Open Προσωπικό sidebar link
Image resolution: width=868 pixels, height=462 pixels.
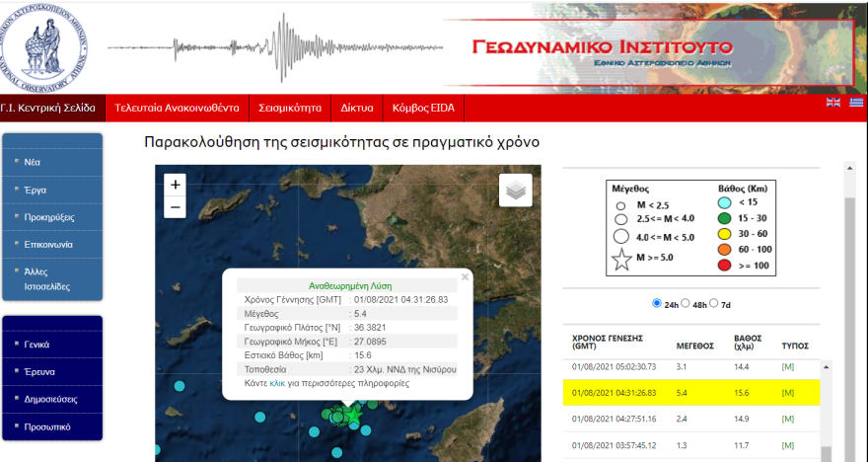point(47,426)
